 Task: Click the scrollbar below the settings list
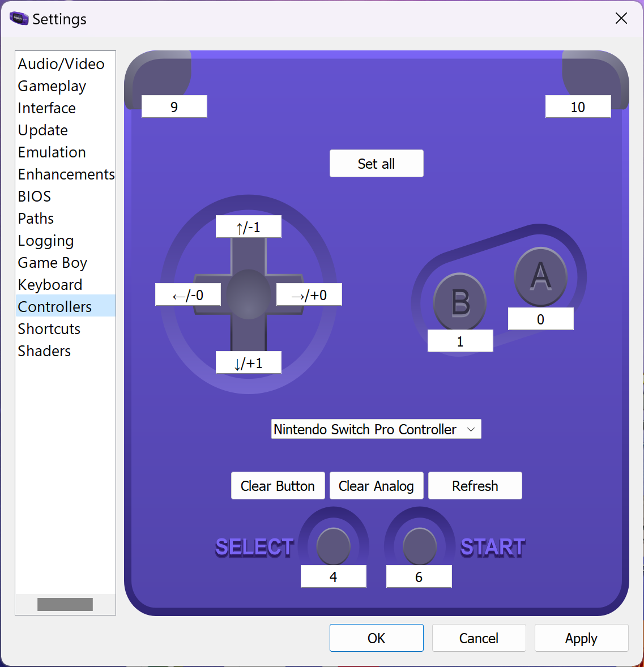tap(65, 604)
